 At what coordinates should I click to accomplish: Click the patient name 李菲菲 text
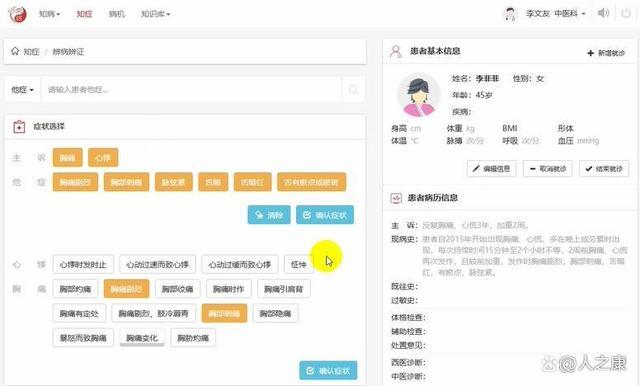coord(487,78)
